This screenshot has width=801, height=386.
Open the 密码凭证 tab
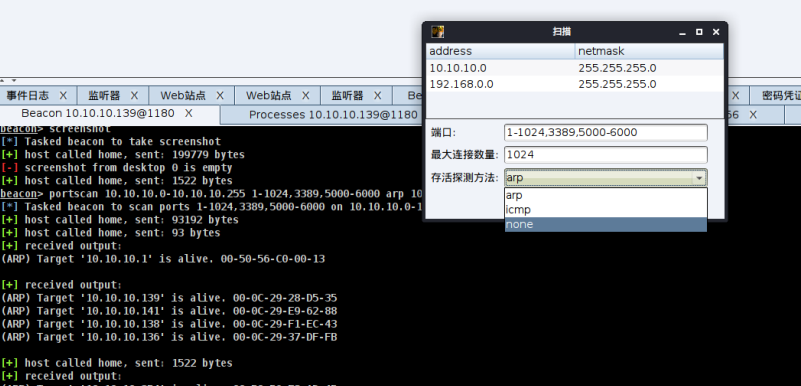click(781, 95)
